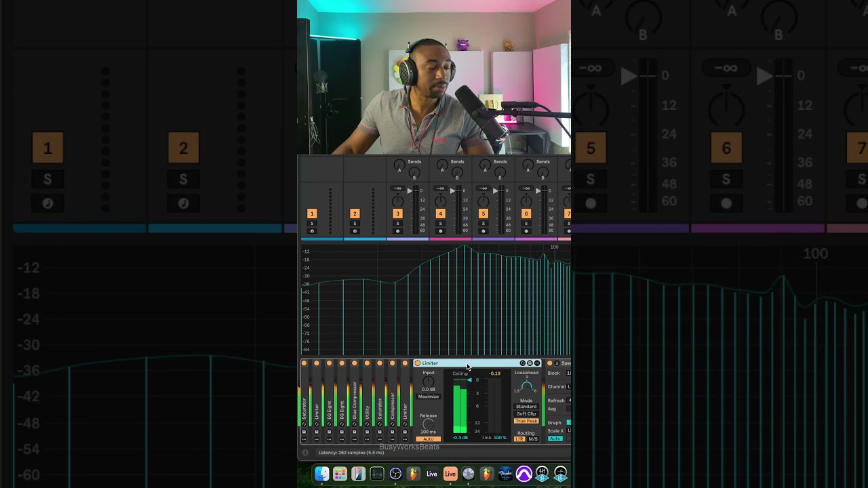Open the dark Ableton Live Dock icon
The height and width of the screenshot is (488, 868).
click(432, 474)
